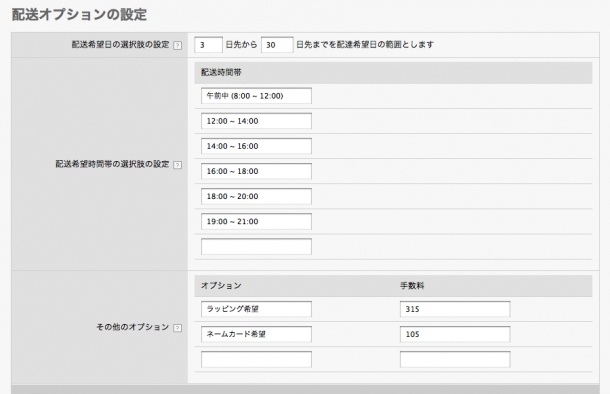
Task: Select the ネームカード希望 option field
Action: tap(256, 334)
